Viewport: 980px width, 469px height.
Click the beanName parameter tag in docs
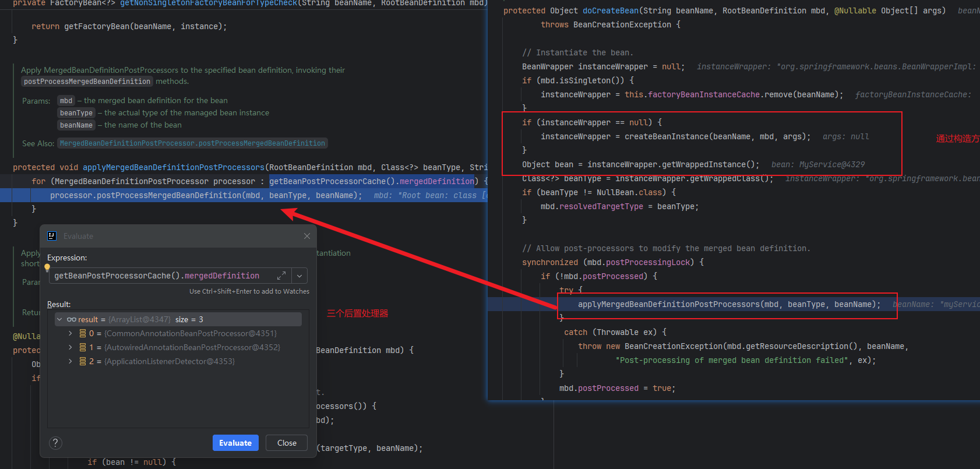[x=76, y=125]
